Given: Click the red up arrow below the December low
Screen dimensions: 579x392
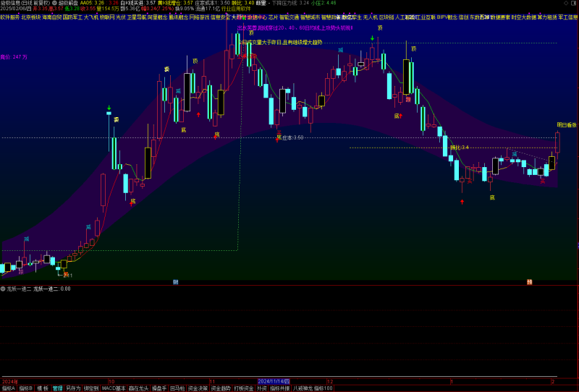Looking at the screenshot, I should (x=462, y=201).
